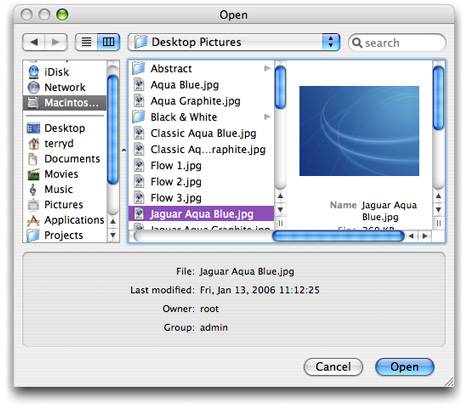The height and width of the screenshot is (409, 468).
Task: Open Applications in the sidebar
Action: point(65,220)
